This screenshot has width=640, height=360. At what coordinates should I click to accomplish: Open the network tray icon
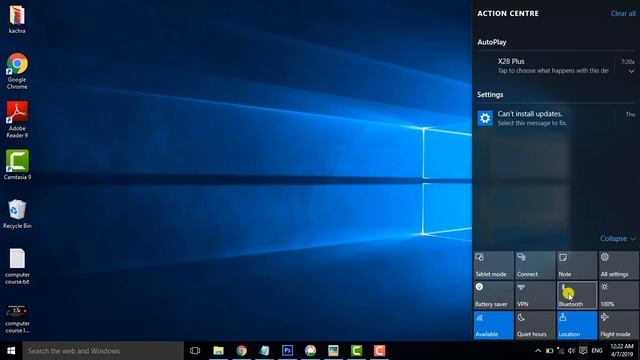coord(560,351)
